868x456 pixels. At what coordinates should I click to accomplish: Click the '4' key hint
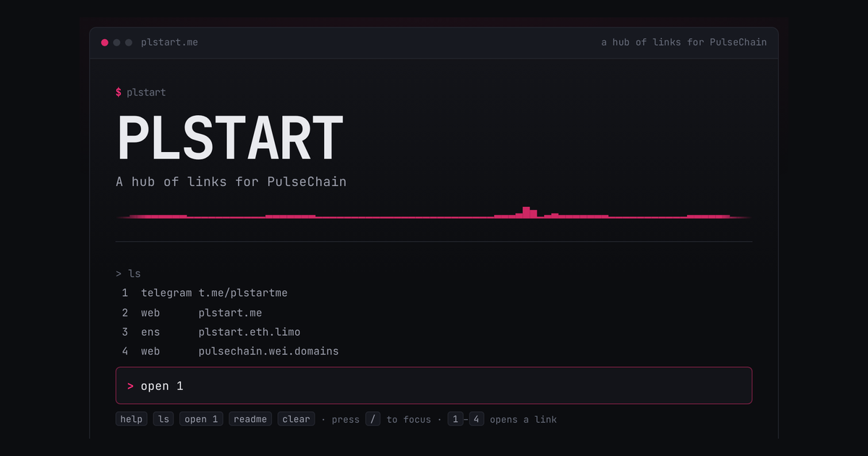pyautogui.click(x=477, y=419)
